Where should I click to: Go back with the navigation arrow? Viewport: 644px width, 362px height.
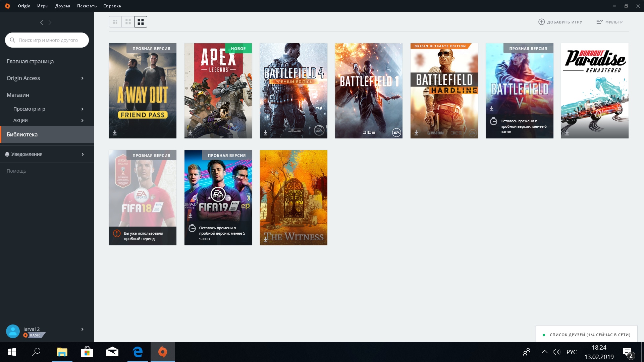click(42, 22)
